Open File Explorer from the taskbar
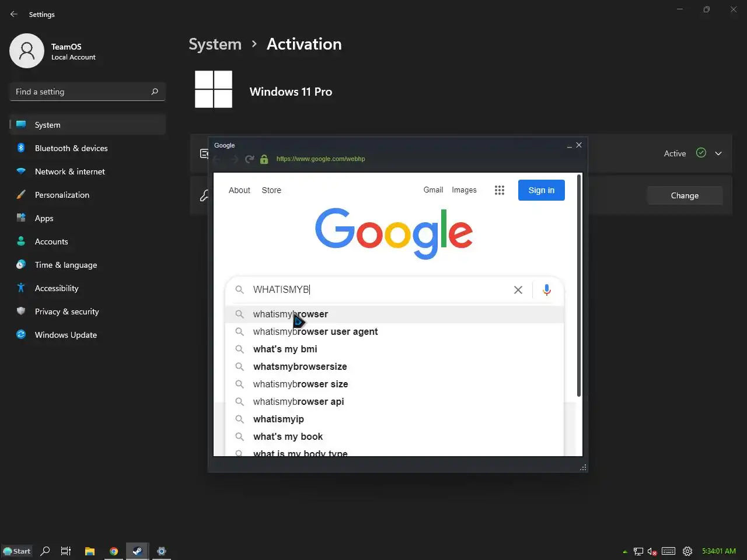Image resolution: width=747 pixels, height=560 pixels. click(x=90, y=551)
